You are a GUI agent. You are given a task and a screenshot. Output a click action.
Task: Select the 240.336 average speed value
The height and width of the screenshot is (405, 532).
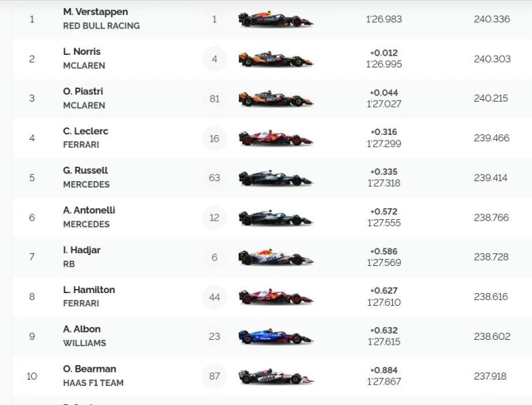coord(492,19)
